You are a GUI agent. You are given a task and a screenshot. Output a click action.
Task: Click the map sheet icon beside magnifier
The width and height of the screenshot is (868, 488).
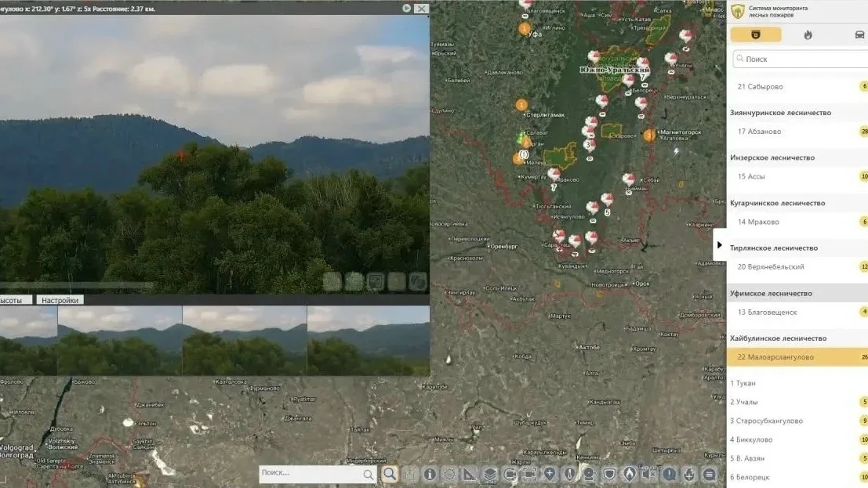tap(409, 474)
